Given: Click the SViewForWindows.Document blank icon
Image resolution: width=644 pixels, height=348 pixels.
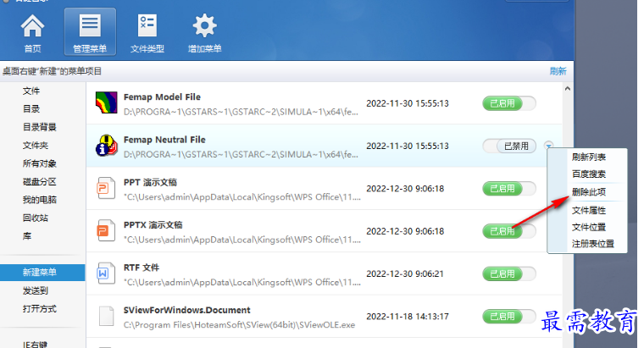Looking at the screenshot, I should click(x=107, y=316).
